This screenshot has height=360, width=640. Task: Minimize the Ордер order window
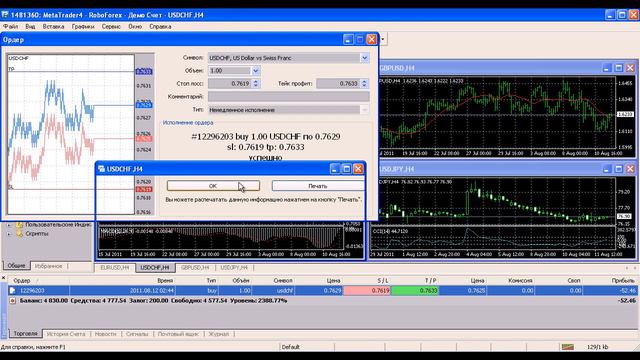pyautogui.click(x=348, y=40)
